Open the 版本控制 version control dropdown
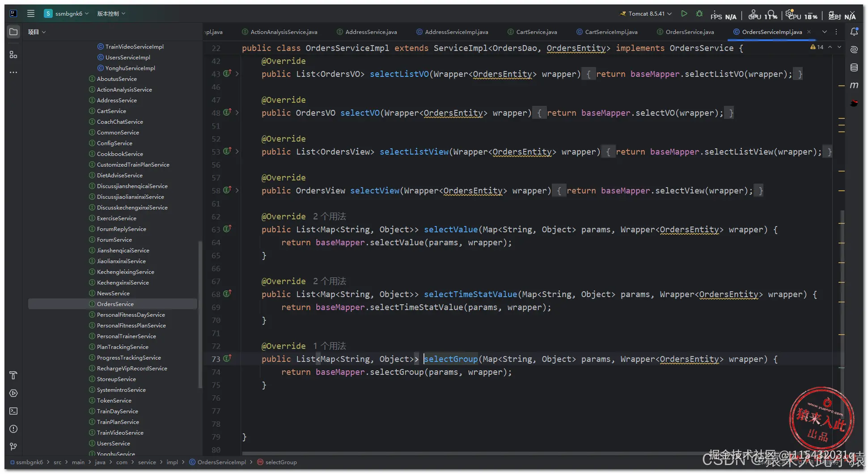Screen dimensions: 868x474 [x=111, y=13]
